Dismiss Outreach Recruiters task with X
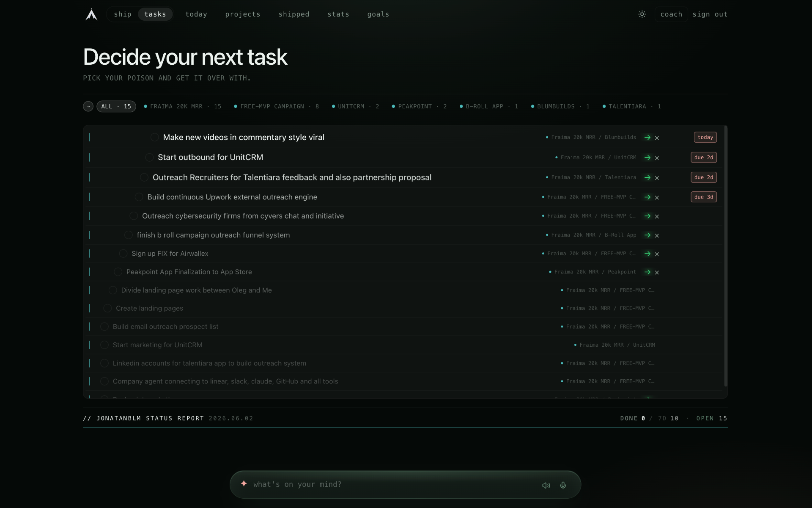 click(x=657, y=178)
